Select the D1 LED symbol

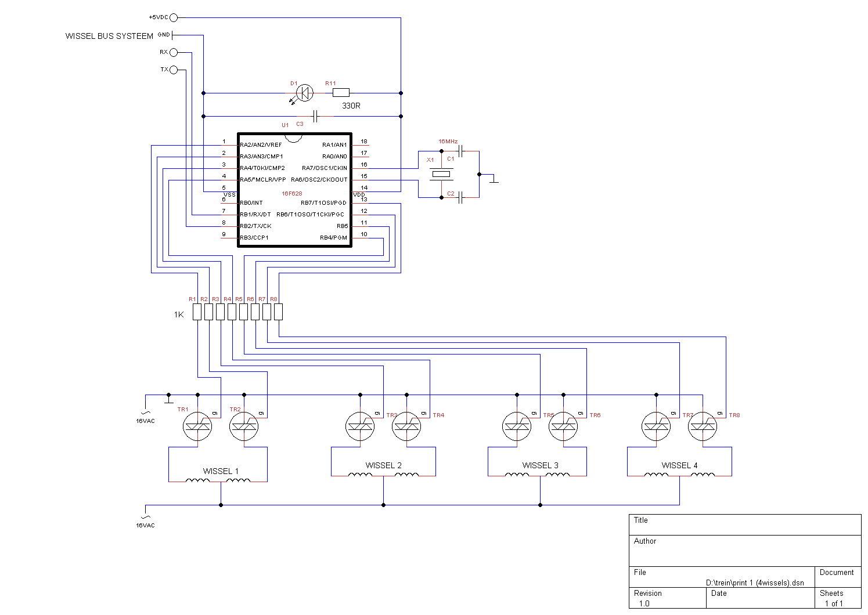click(x=304, y=93)
